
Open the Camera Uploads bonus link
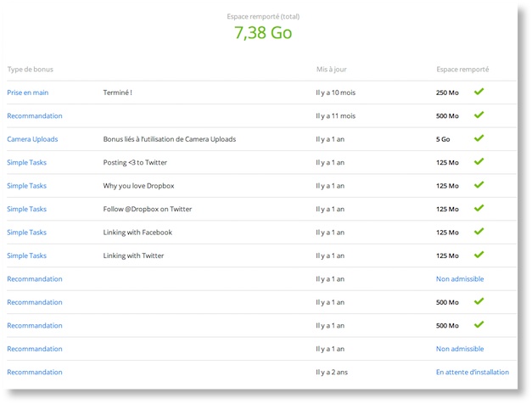pos(32,139)
